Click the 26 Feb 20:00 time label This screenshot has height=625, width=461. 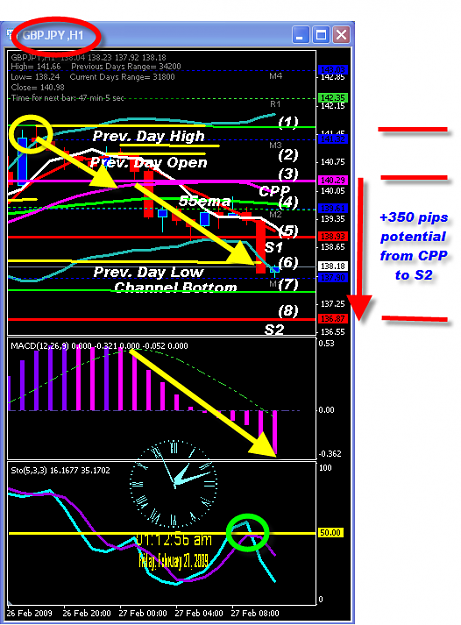[x=87, y=613]
